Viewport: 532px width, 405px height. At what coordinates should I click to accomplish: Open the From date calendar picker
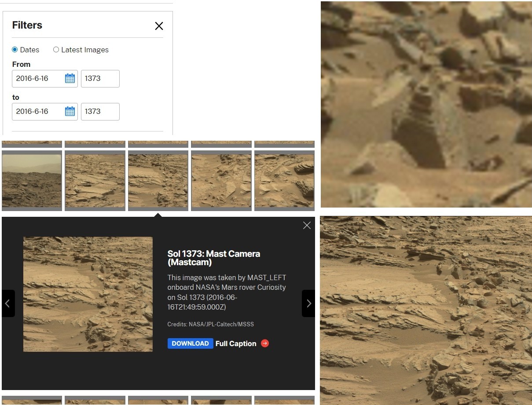[x=70, y=79]
